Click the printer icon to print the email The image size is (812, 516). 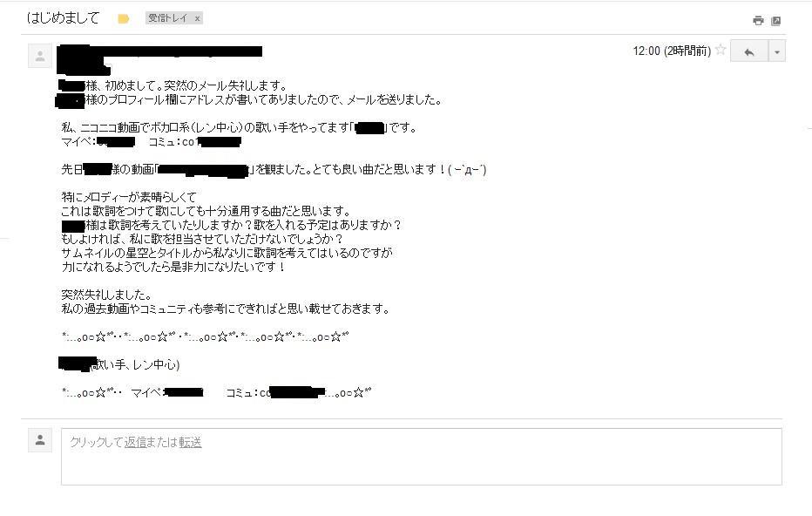tap(758, 21)
